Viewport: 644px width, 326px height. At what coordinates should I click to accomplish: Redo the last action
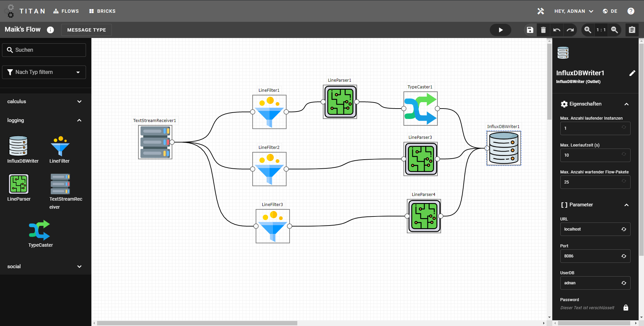coord(570,30)
